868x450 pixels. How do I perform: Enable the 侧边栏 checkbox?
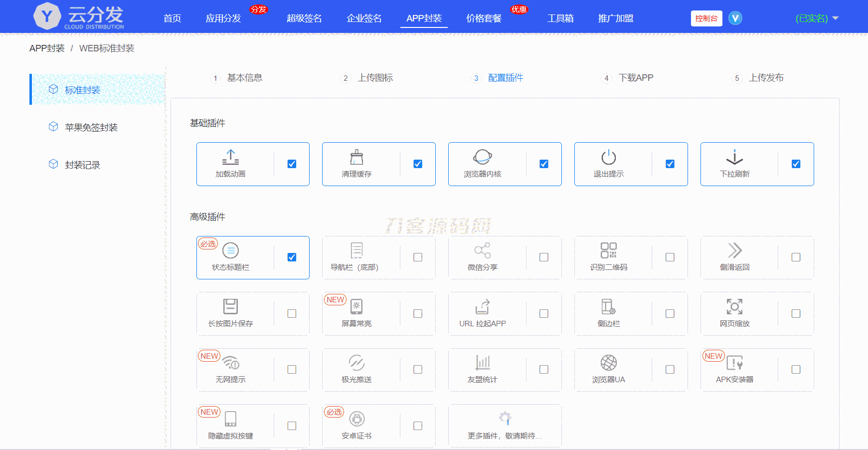[670, 313]
